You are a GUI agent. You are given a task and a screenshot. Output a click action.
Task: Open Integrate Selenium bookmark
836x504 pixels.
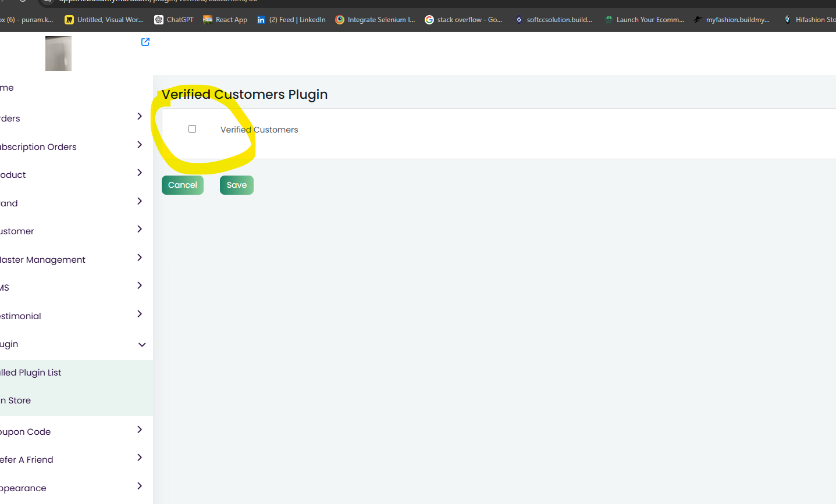click(x=375, y=20)
